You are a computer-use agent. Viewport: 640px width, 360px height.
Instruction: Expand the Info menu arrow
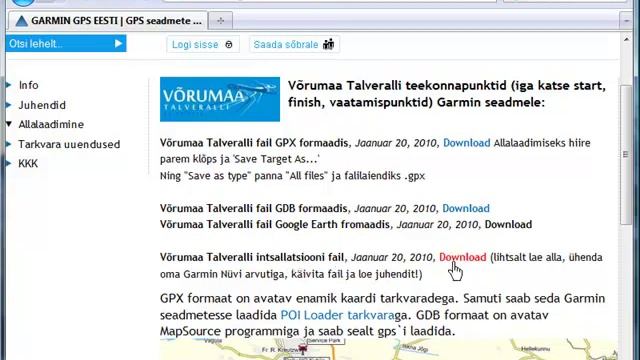[9, 85]
